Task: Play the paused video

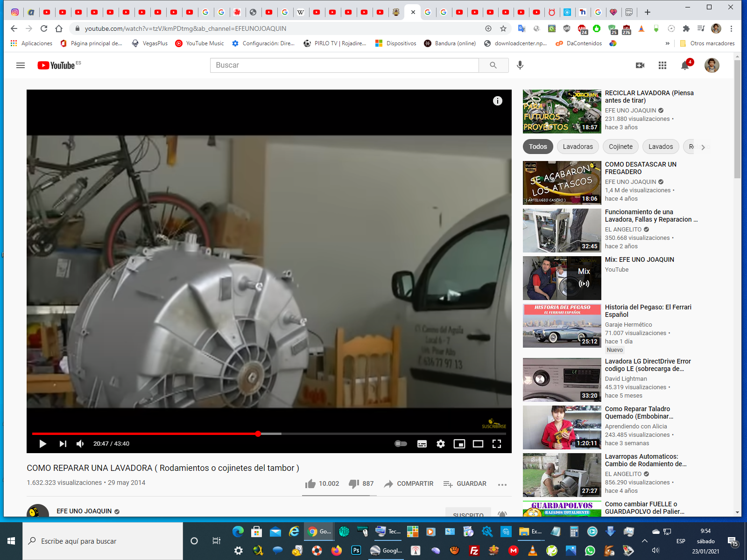Action: tap(42, 444)
